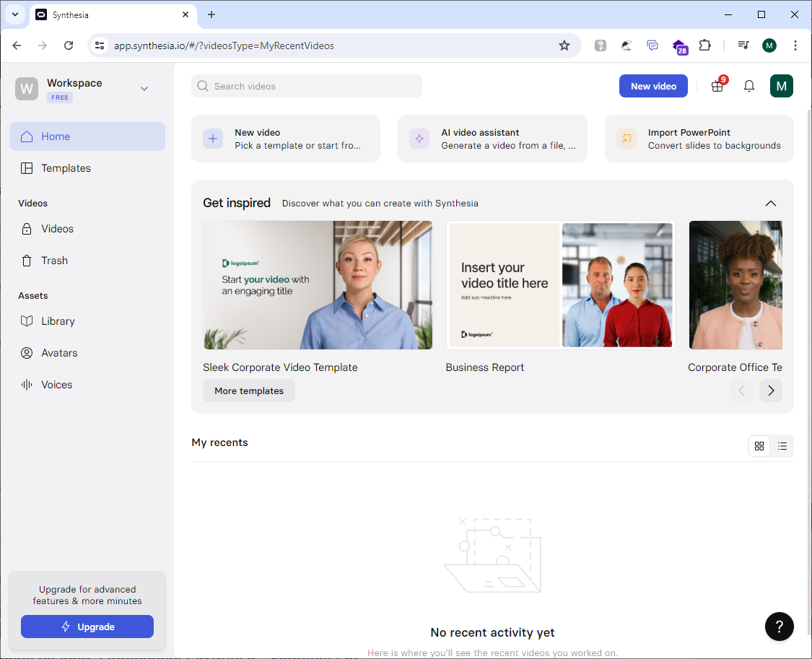Open the help question mark bubble
The image size is (812, 659).
click(779, 627)
